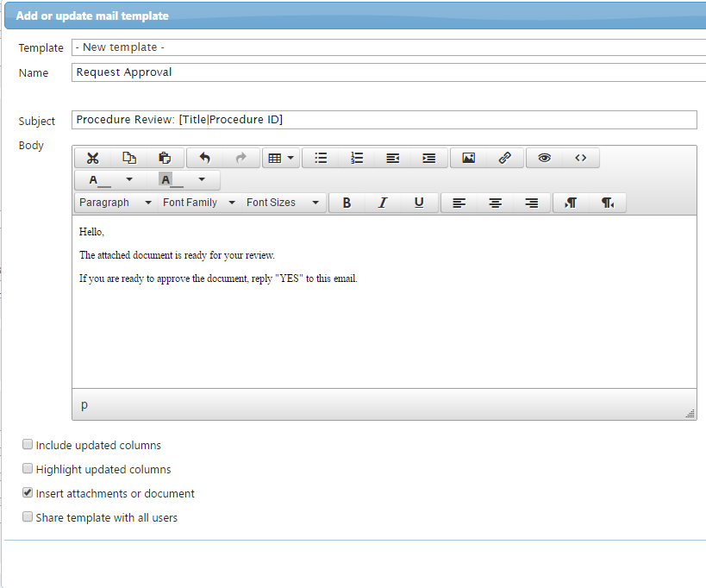Image resolution: width=706 pixels, height=588 pixels.
Task: Enable Highlight updated columns checkbox
Action: tap(28, 469)
